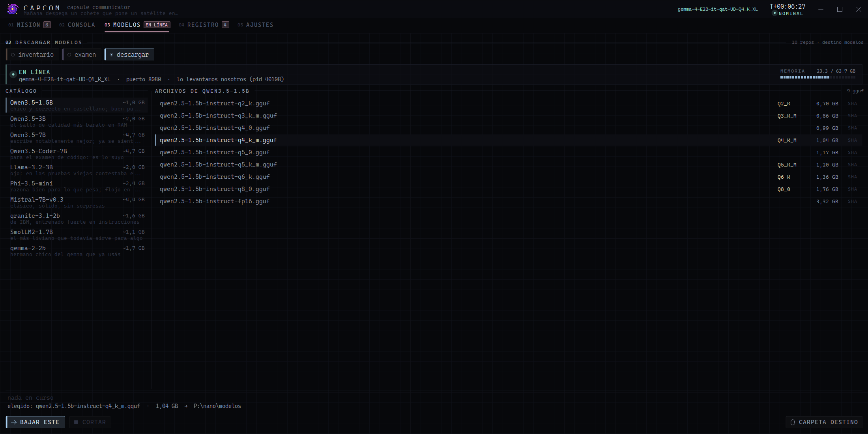Viewport: 868px width, 434px height.
Task: Select Mistral-7B-v0.3 in the catalog
Action: click(77, 202)
